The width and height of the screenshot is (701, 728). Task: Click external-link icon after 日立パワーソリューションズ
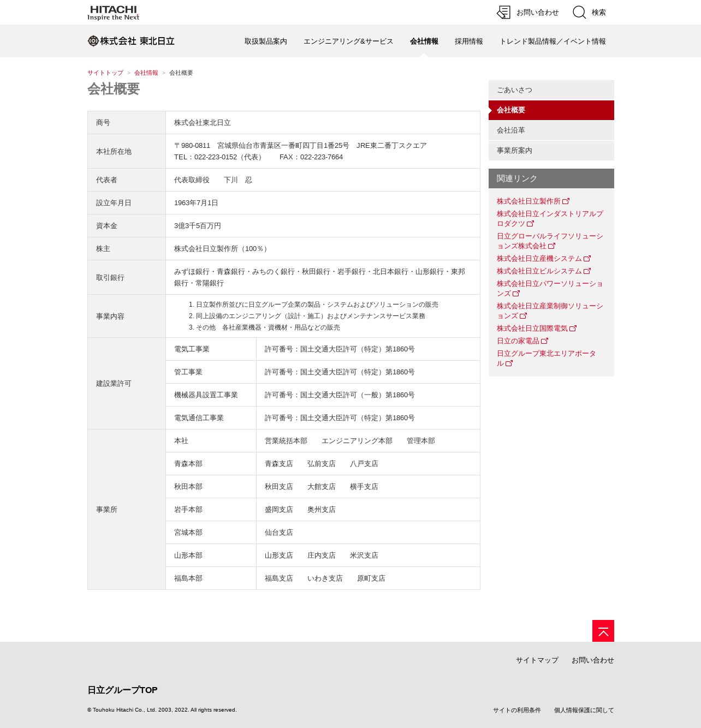(516, 294)
